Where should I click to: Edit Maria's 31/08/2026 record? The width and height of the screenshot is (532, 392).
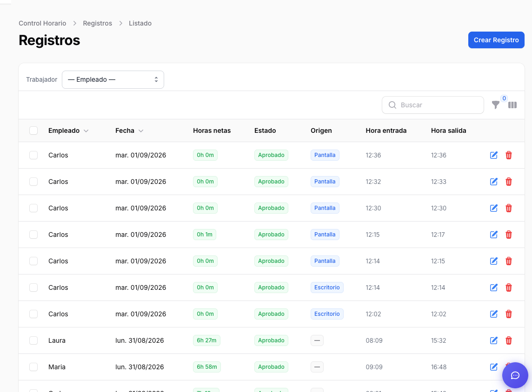[494, 367]
